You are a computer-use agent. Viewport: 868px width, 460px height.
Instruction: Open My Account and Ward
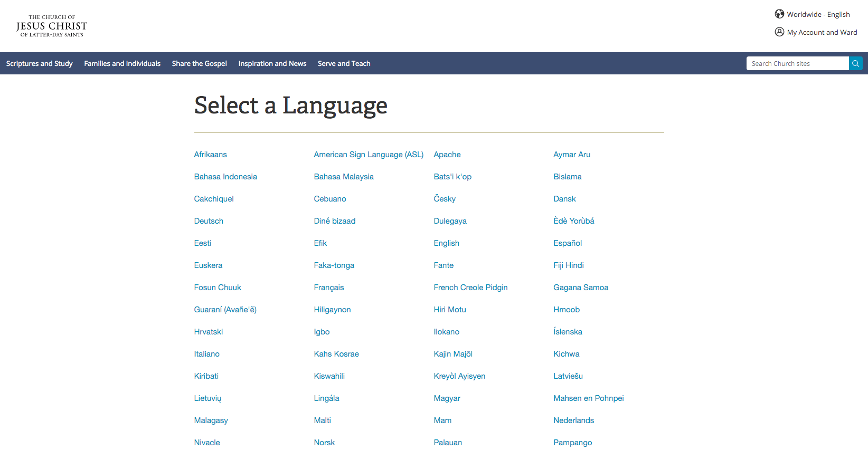(822, 32)
